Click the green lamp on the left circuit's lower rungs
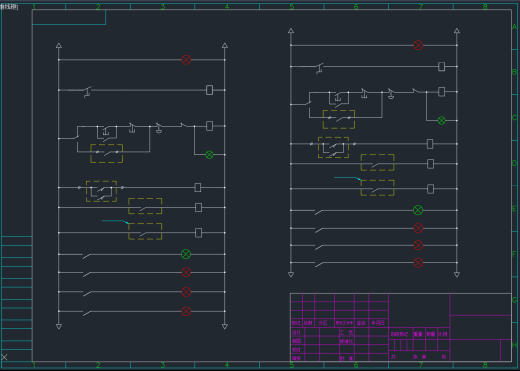The height and width of the screenshot is (371, 520). point(186,254)
